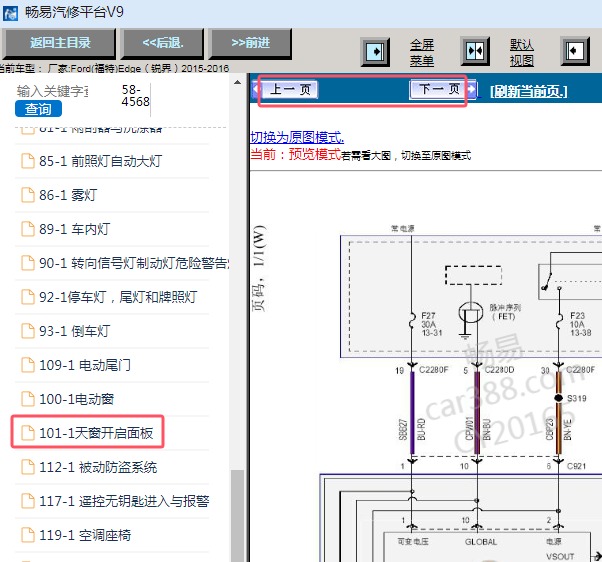
Task: Click document icon beside 109-1 电动尾门
Action: [28, 365]
